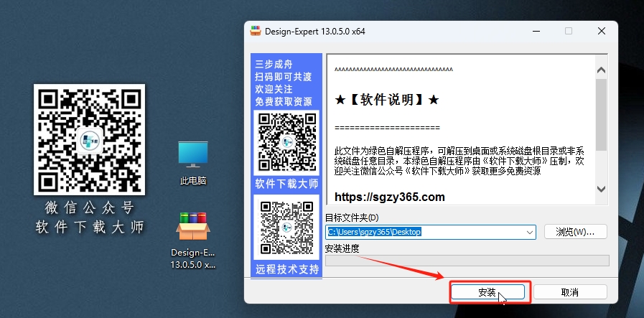Click the https://sgzy365.com link text
Screen dimensions: 644x318
[390, 197]
